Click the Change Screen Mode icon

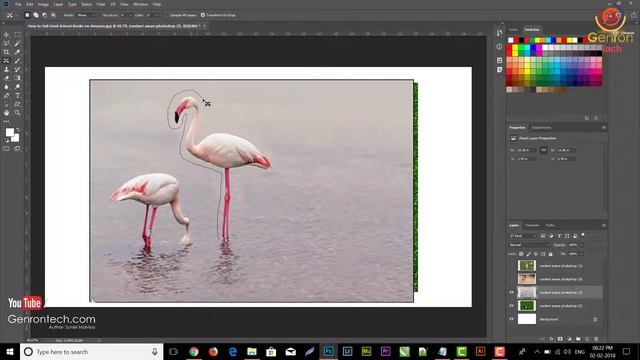coord(17,149)
